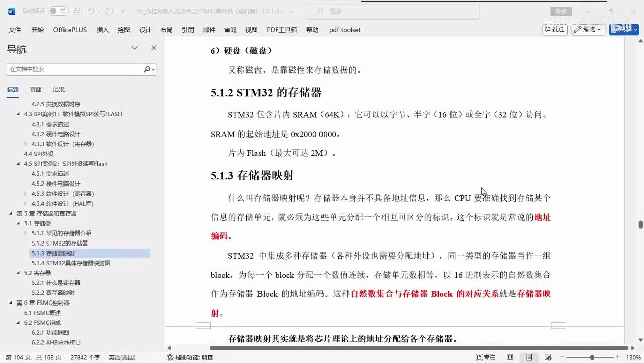Click the Redo arrow icon
The height and width of the screenshot is (363, 644).
pos(109,11)
